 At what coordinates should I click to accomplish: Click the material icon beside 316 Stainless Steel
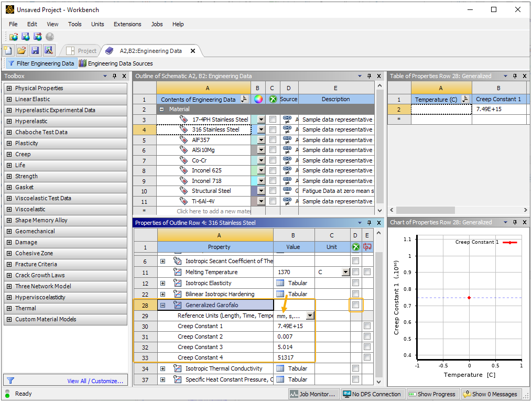tap(184, 129)
